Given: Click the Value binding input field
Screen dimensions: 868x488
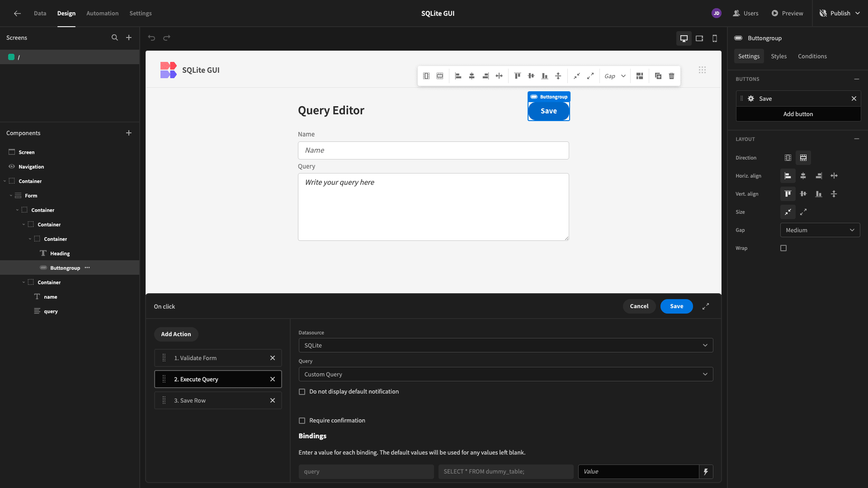Looking at the screenshot, I should tap(639, 472).
